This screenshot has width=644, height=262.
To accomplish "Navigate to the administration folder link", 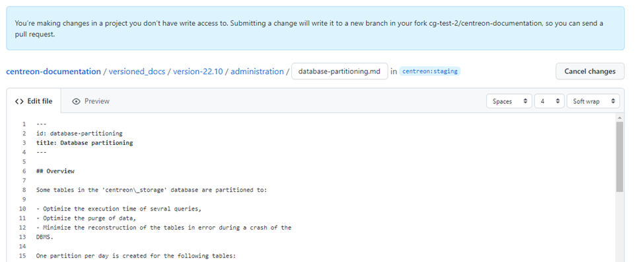I will (257, 71).
